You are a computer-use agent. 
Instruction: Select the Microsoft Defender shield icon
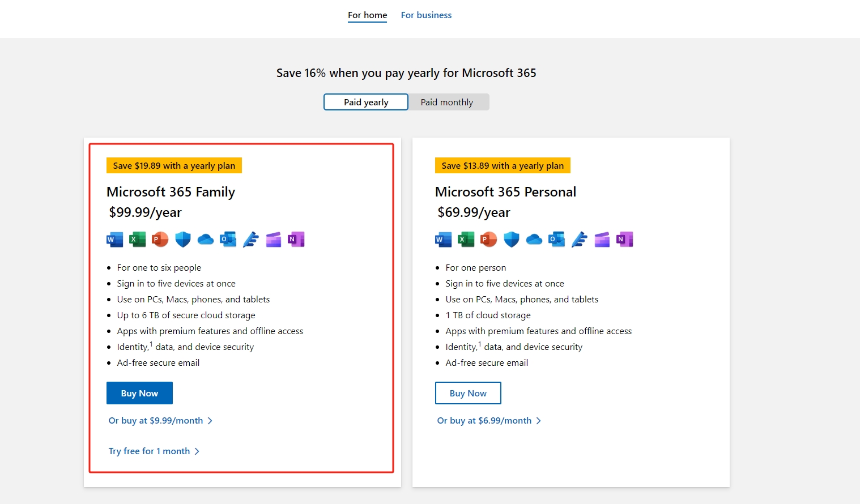coord(182,239)
